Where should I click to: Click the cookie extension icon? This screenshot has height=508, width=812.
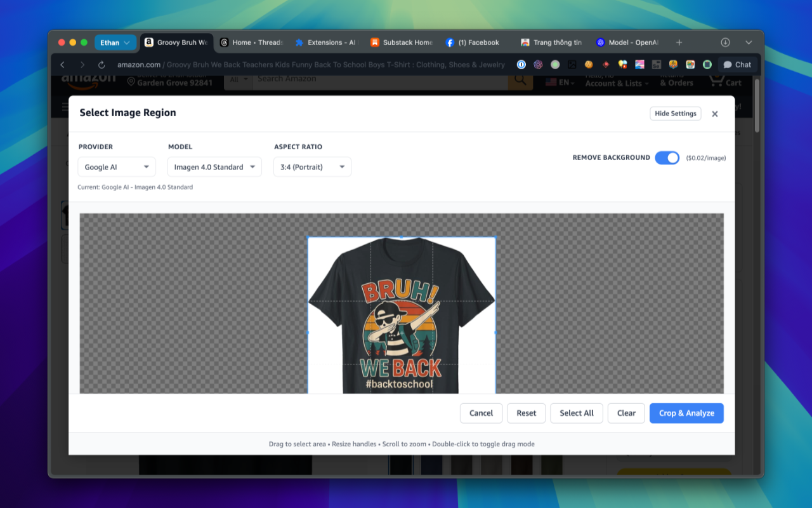(x=589, y=64)
